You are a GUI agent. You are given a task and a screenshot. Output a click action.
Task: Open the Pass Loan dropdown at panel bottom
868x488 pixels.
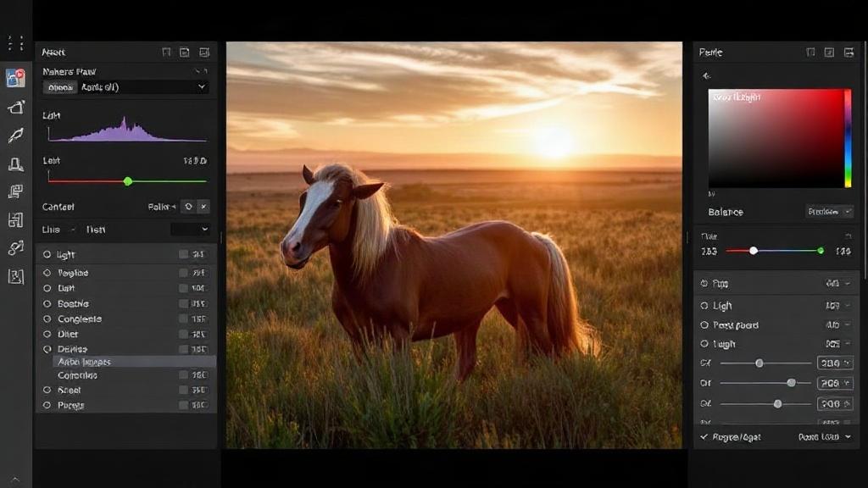click(825, 437)
